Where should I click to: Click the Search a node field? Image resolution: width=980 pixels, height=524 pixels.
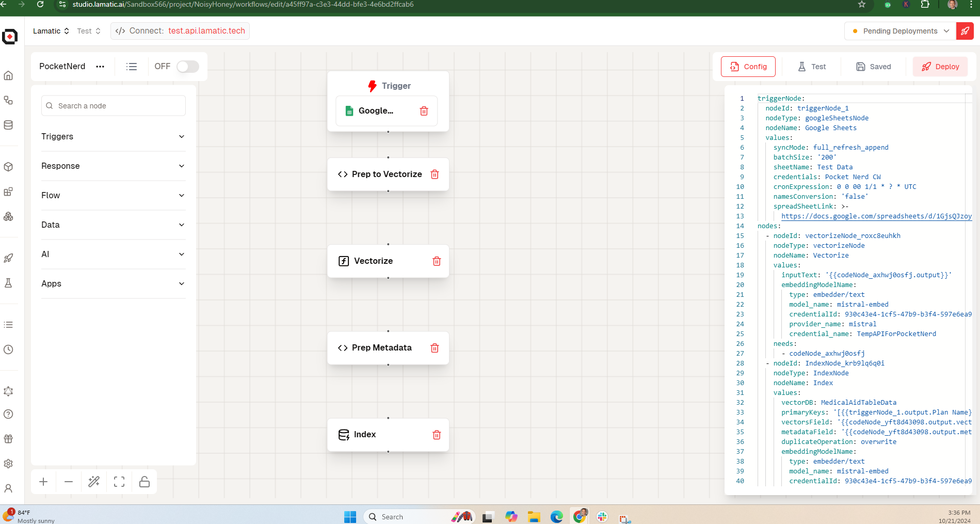(x=114, y=106)
